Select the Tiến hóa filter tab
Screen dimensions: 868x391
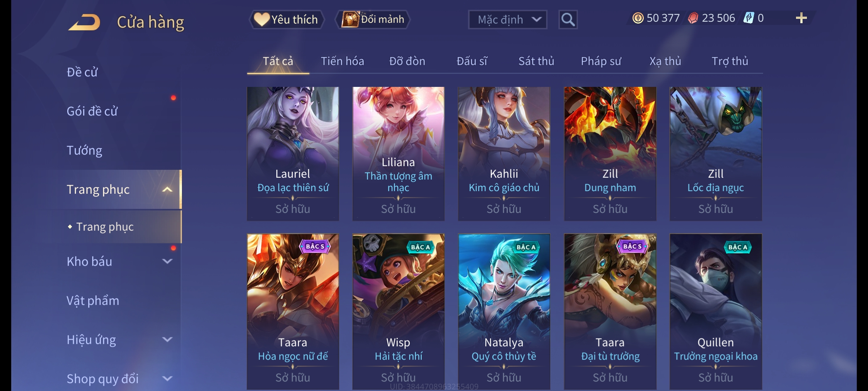pyautogui.click(x=342, y=61)
